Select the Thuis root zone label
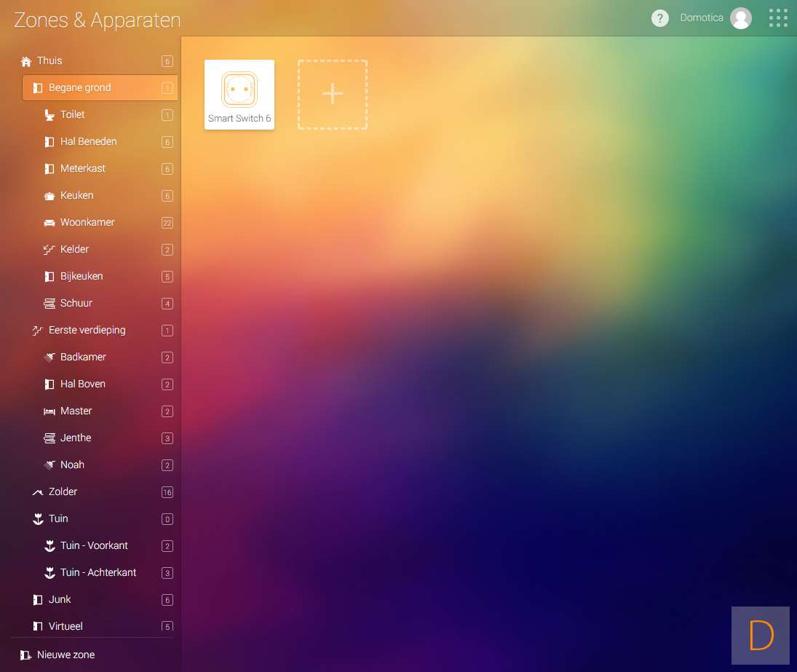 click(x=49, y=61)
